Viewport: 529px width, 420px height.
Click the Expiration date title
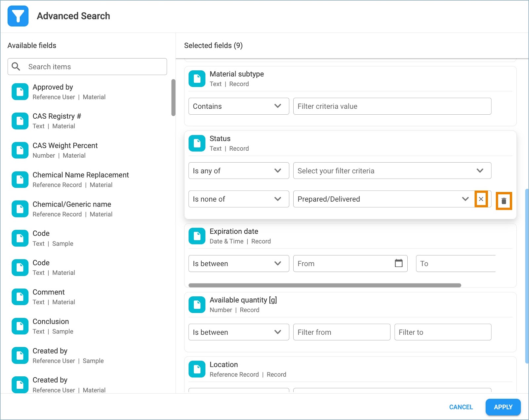tap(234, 231)
